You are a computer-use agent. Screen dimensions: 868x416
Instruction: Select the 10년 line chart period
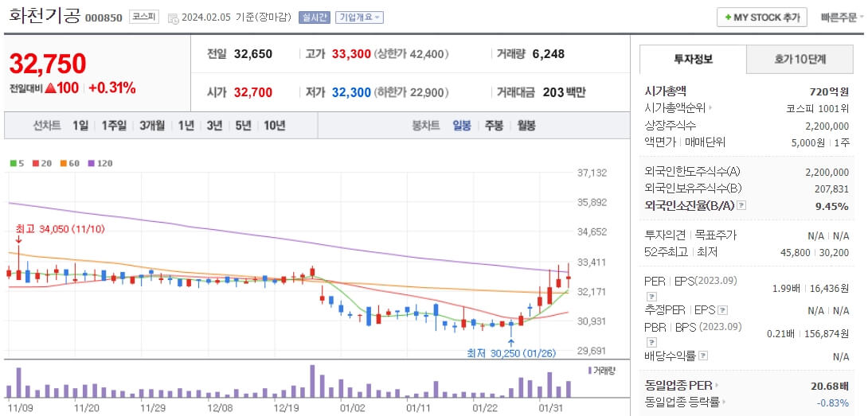pos(275,126)
